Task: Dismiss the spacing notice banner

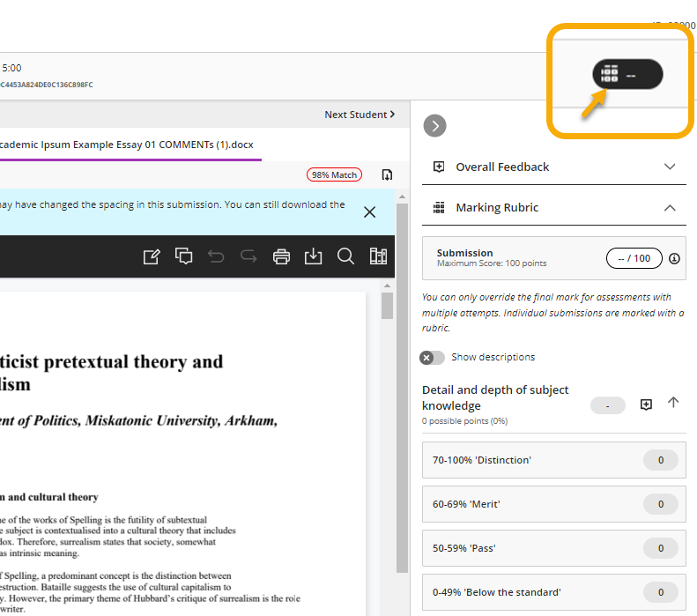Action: (369, 212)
